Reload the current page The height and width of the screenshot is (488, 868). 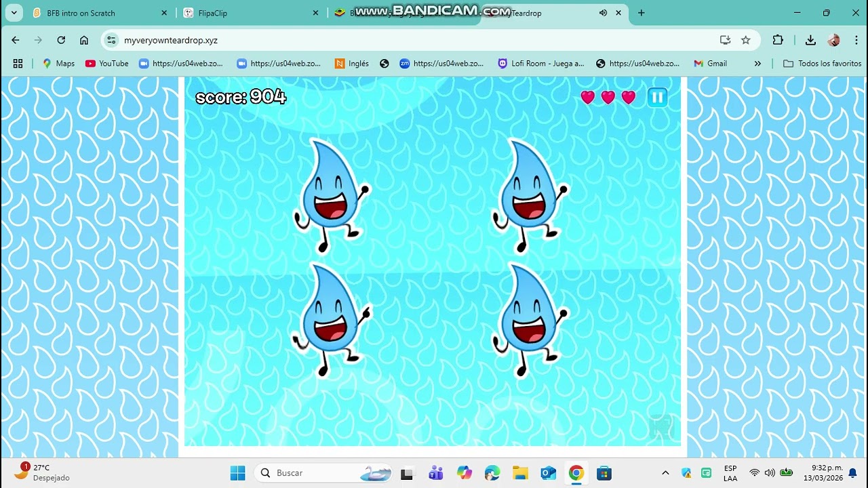tap(61, 40)
